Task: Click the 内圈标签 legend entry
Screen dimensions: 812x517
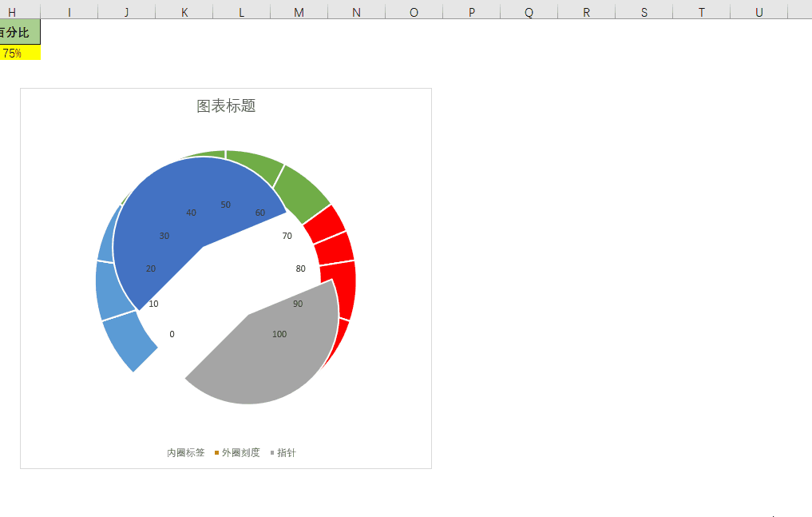Action: (x=185, y=453)
